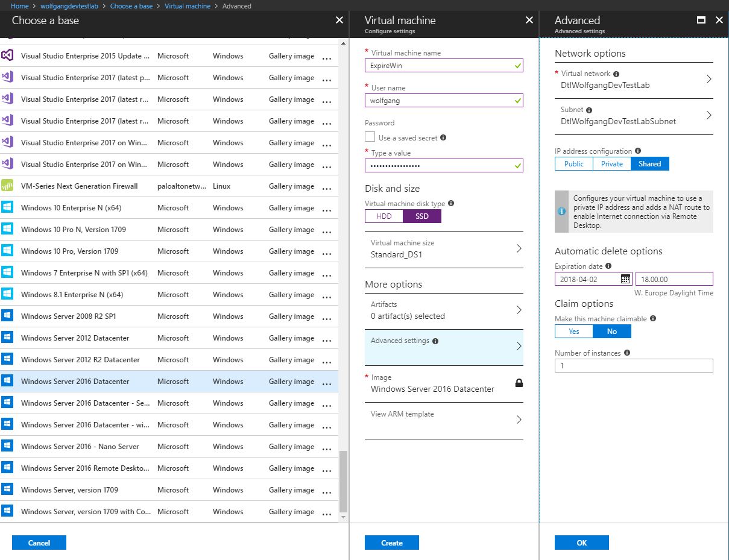
Task: Click the Number of instances field
Action: [634, 366]
